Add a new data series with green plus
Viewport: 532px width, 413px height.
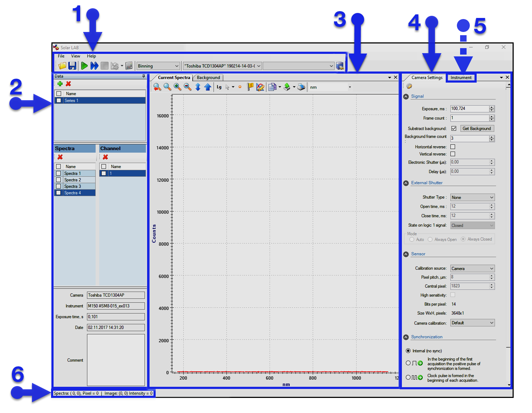pyautogui.click(x=60, y=84)
